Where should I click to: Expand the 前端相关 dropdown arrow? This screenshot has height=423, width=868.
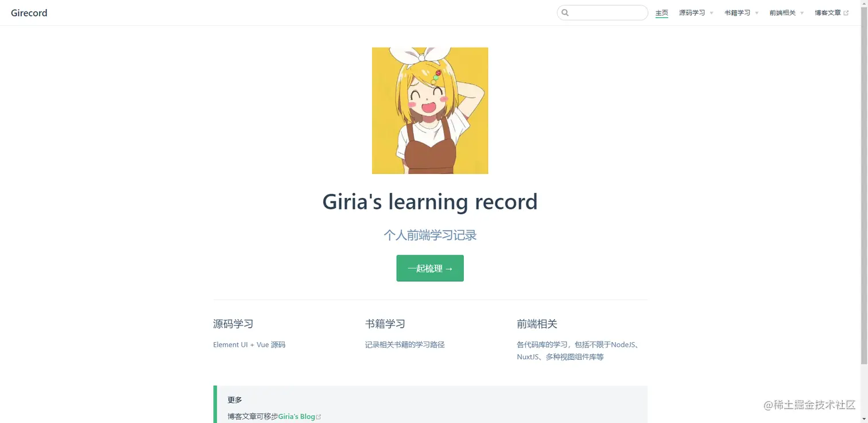(x=802, y=13)
